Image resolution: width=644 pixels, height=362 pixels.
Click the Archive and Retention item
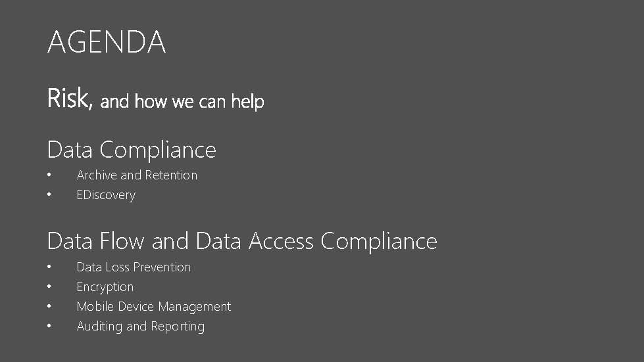point(137,175)
